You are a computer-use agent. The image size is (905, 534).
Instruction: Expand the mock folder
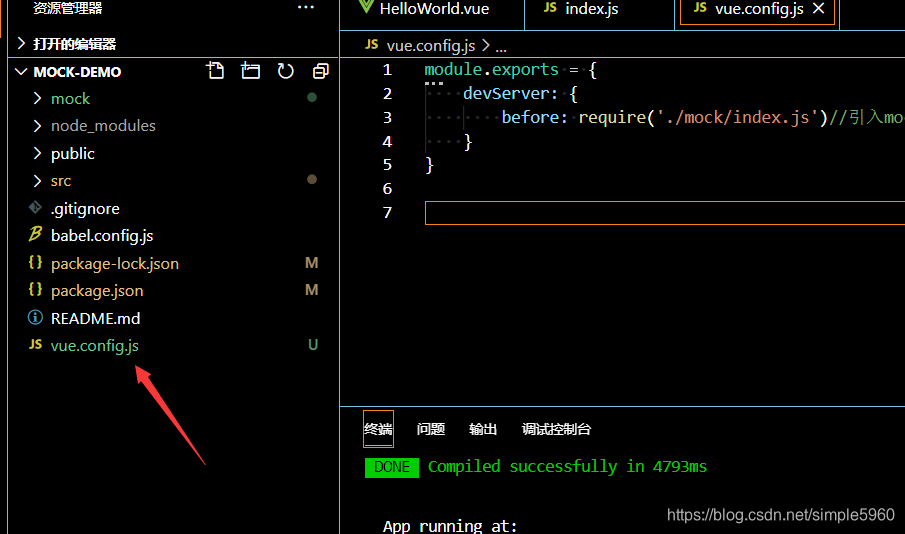click(x=38, y=98)
